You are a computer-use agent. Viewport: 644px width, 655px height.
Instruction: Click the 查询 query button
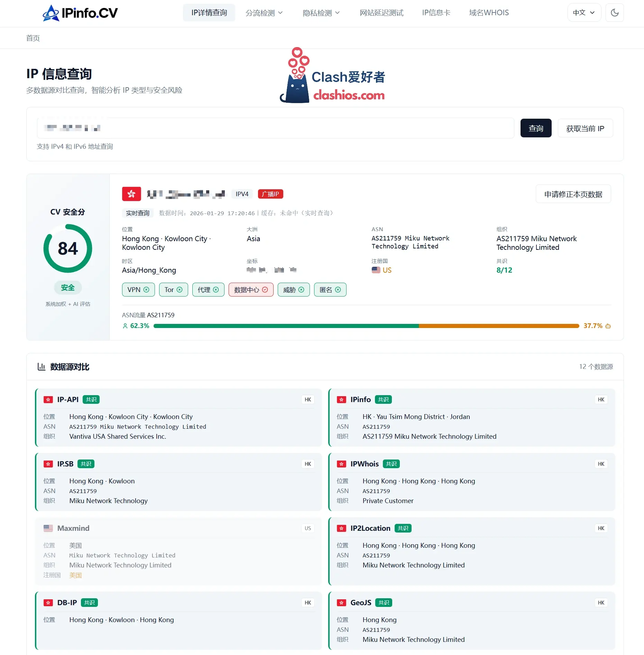tap(536, 128)
